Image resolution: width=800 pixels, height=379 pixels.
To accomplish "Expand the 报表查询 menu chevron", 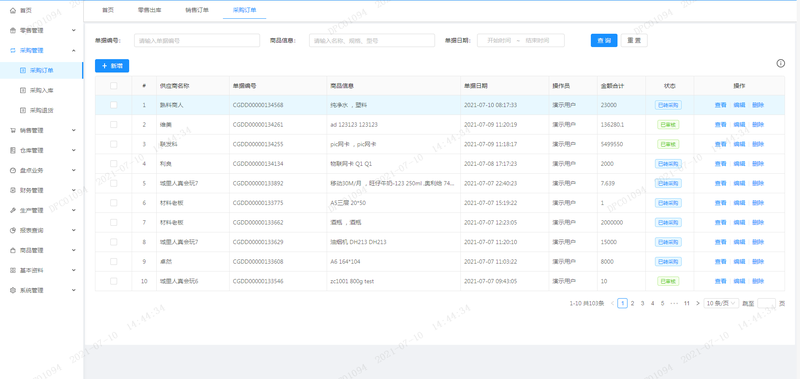I will click(73, 230).
